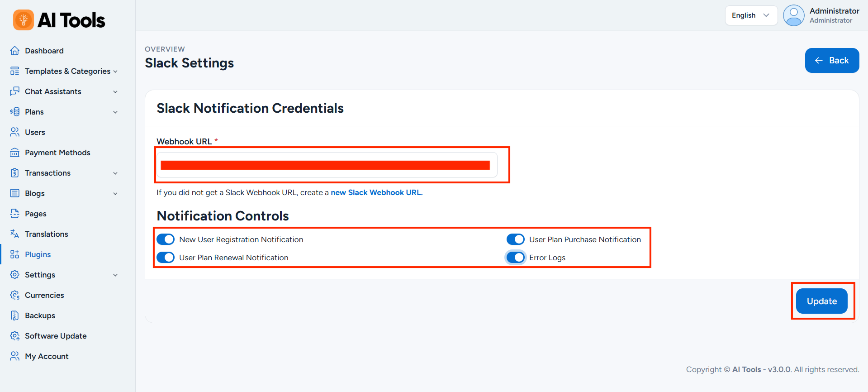This screenshot has height=392, width=868.
Task: Expand the Settings submenu chevron
Action: point(115,275)
